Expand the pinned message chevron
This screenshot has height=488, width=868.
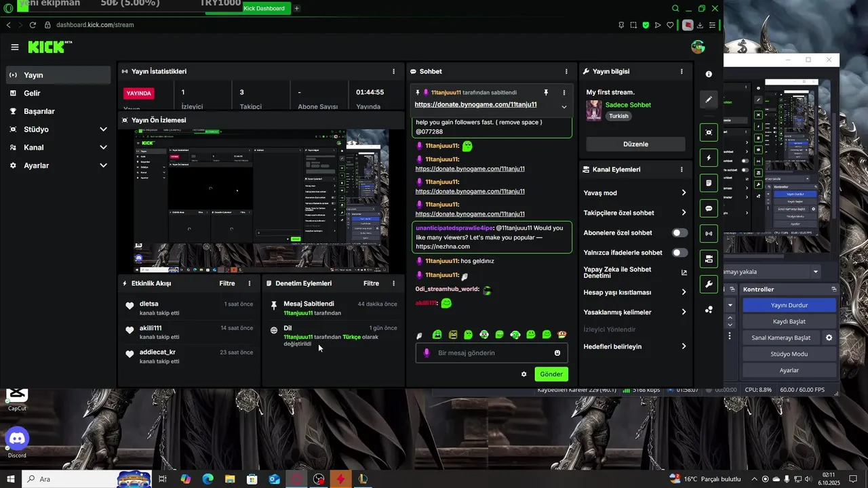(x=564, y=106)
